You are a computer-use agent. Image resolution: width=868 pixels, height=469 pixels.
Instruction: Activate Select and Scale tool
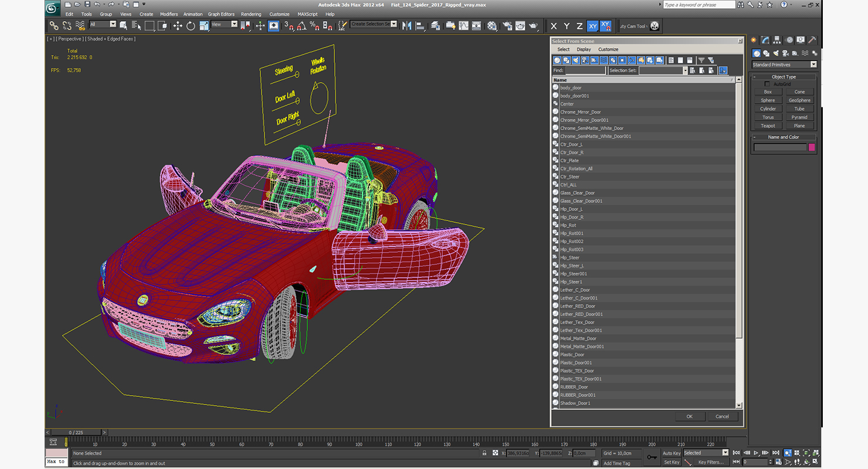204,26
